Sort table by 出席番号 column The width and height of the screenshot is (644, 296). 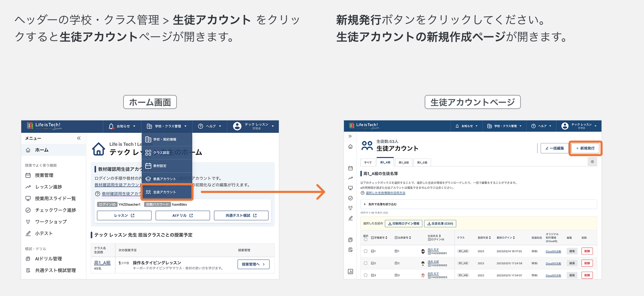403,238
